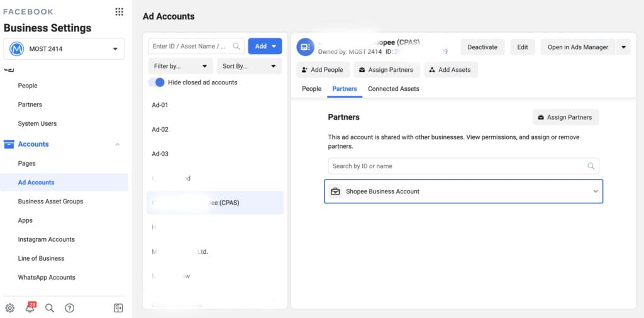644x318 pixels.
Task: Open the Filter by dropdown
Action: pyautogui.click(x=180, y=66)
